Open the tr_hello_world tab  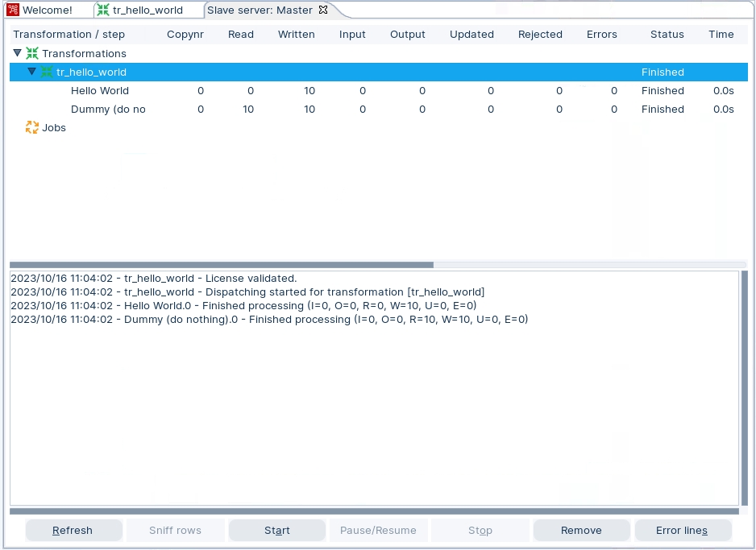pyautogui.click(x=147, y=10)
